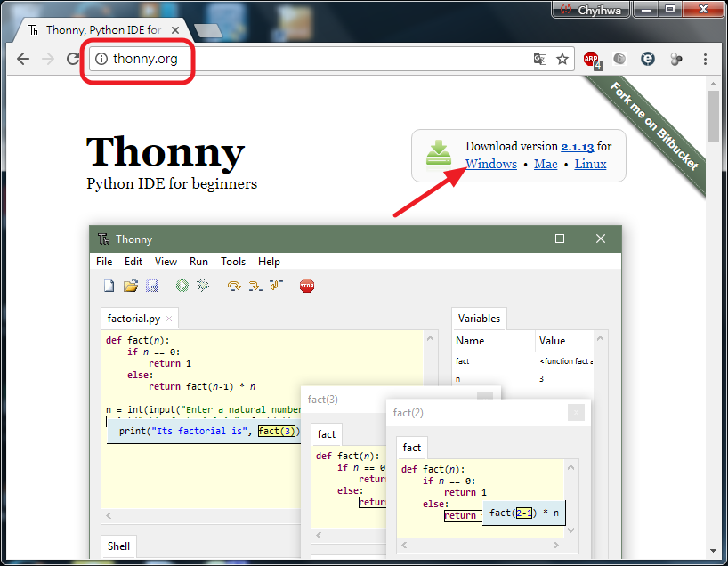
Task: Click the Step into icon
Action: click(255, 286)
